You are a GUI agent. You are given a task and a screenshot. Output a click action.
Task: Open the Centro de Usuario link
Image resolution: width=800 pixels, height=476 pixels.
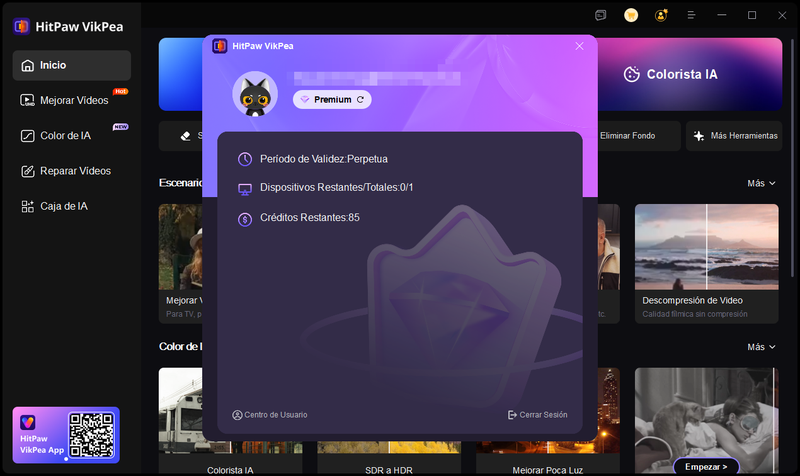270,415
